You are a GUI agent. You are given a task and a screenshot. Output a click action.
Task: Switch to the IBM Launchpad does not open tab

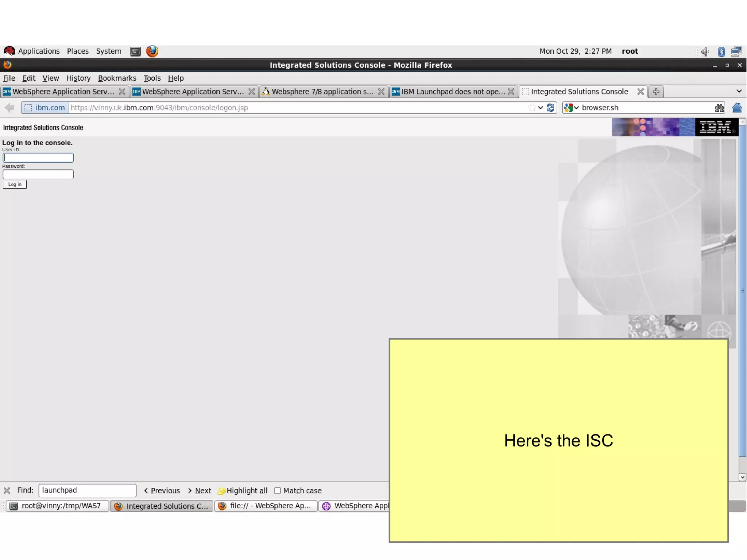(453, 92)
